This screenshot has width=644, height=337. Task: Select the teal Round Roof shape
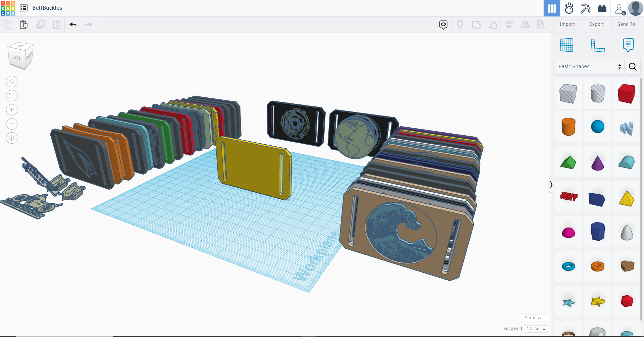(x=627, y=162)
